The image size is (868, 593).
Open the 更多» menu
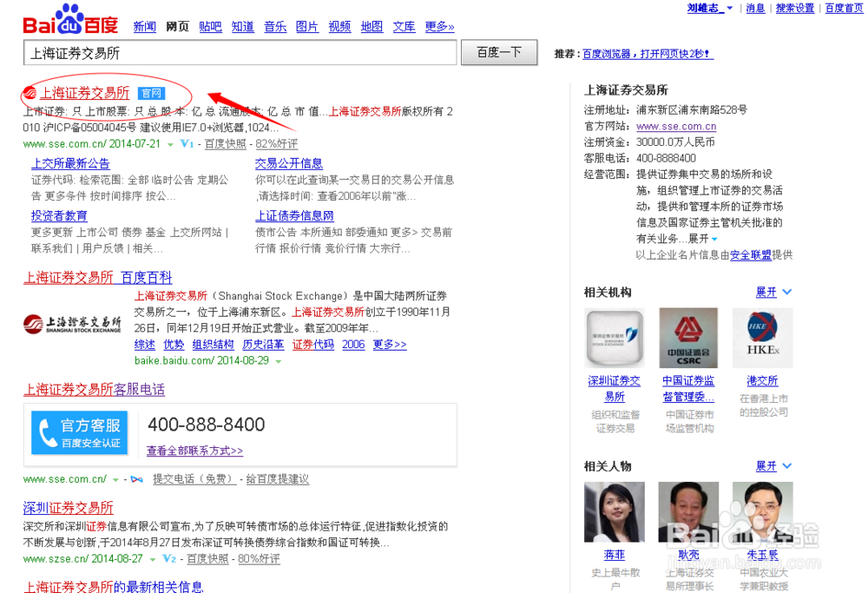(439, 27)
